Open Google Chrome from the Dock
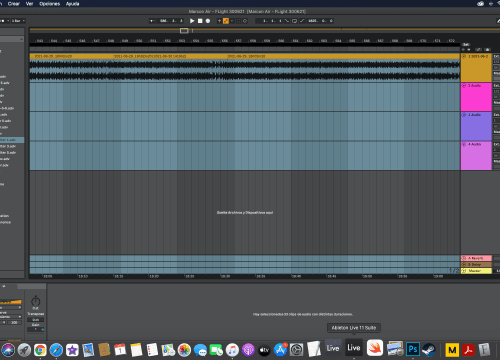The image size is (500, 360). tap(40, 350)
